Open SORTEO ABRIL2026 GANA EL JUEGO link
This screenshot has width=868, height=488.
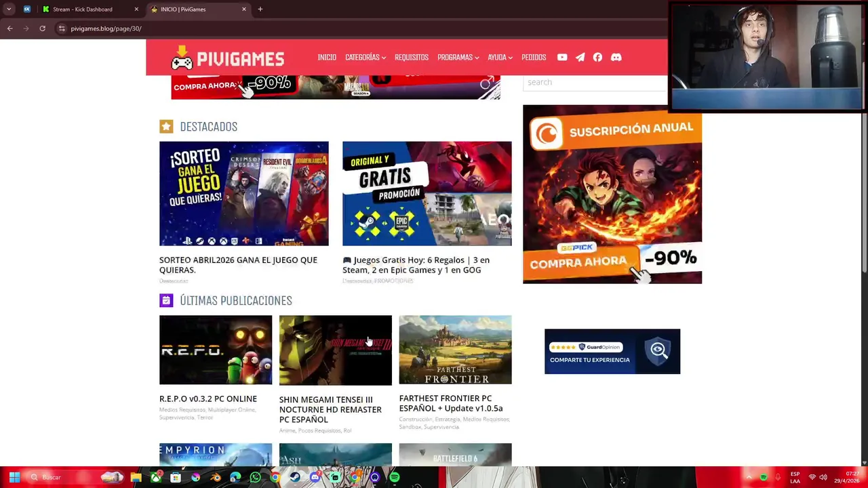pyautogui.click(x=238, y=265)
